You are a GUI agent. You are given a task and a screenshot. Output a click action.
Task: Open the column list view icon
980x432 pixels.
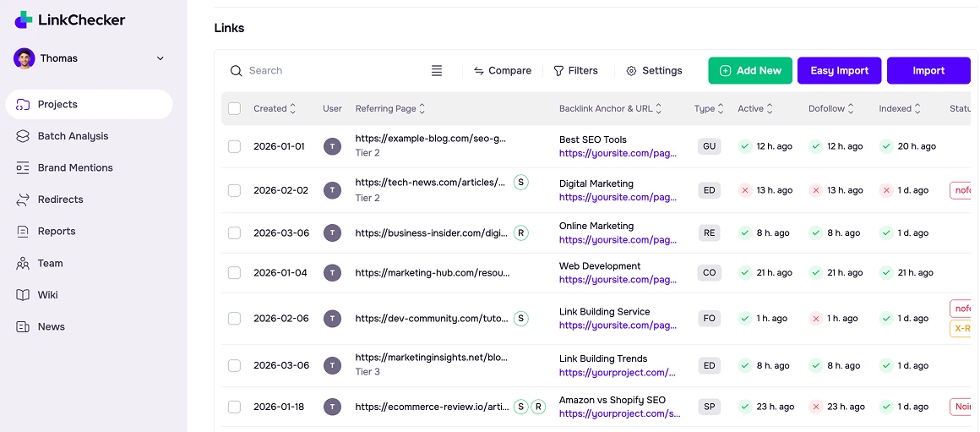click(x=437, y=71)
